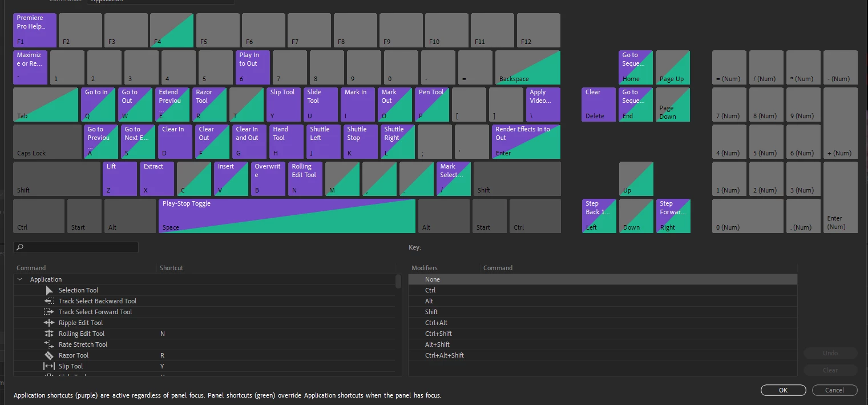Select the Render Effects In to Out Enter key
868x405 pixels.
(x=526, y=142)
